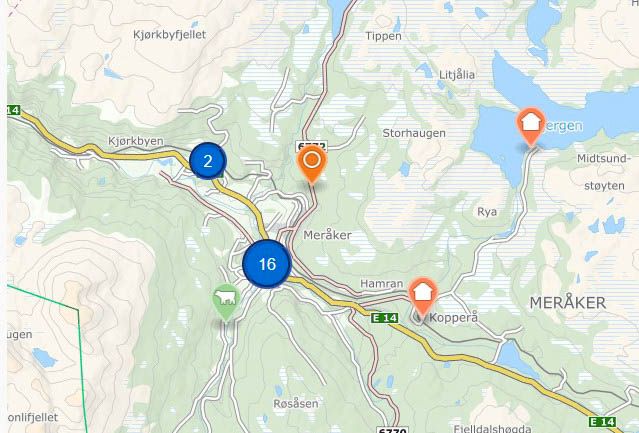
Task: Click the Røsåsen place label
Action: [x=296, y=404]
